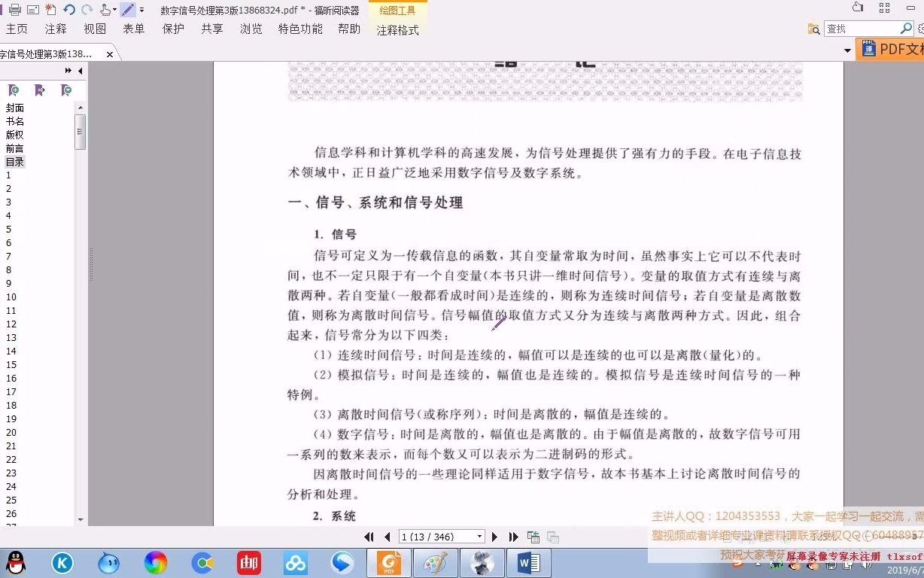Open the Hand tool dropdown arrow
Image resolution: width=924 pixels, height=578 pixels.
pyautogui.click(x=114, y=10)
